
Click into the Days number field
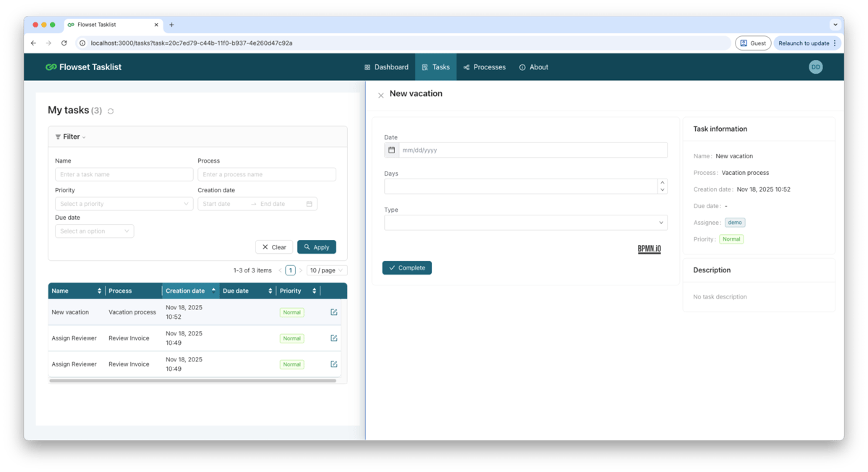click(x=521, y=186)
